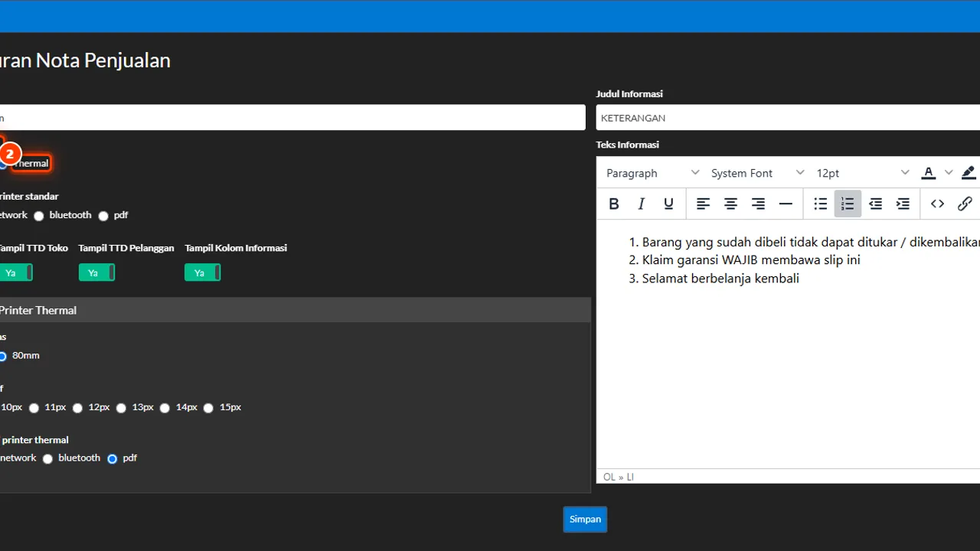Toggle italic formatting in the editor
The height and width of the screenshot is (551, 980).
pos(641,204)
